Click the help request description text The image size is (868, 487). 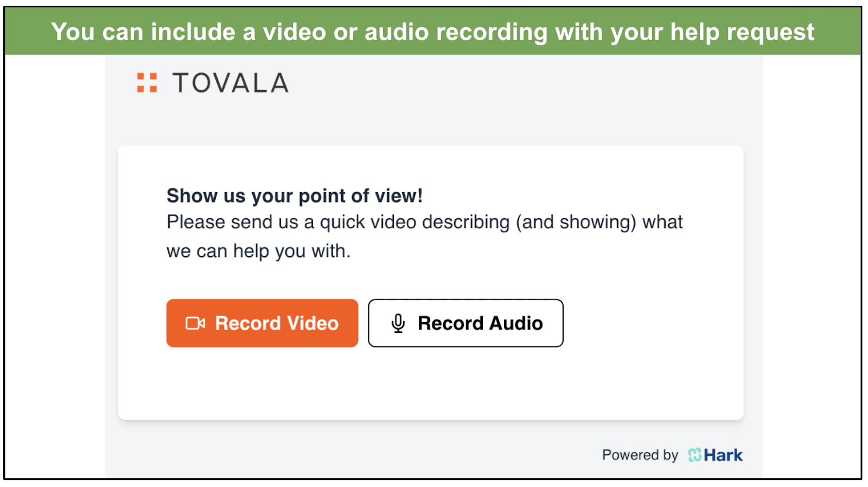424,236
